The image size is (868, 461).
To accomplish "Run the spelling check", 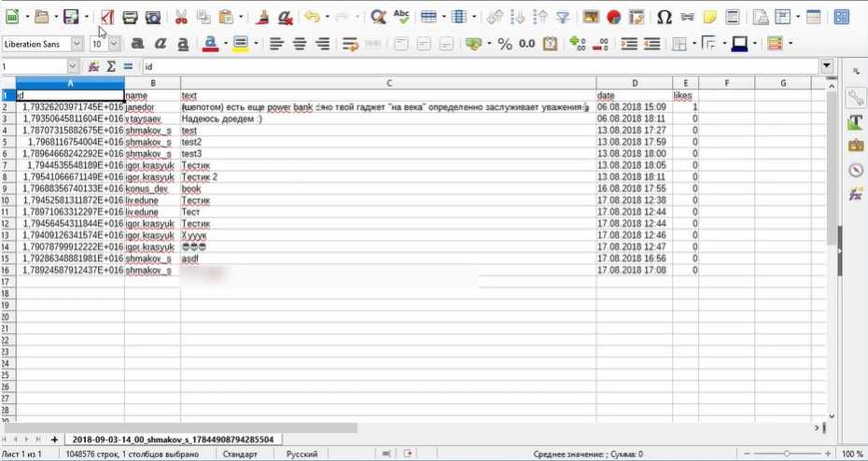I will click(401, 17).
